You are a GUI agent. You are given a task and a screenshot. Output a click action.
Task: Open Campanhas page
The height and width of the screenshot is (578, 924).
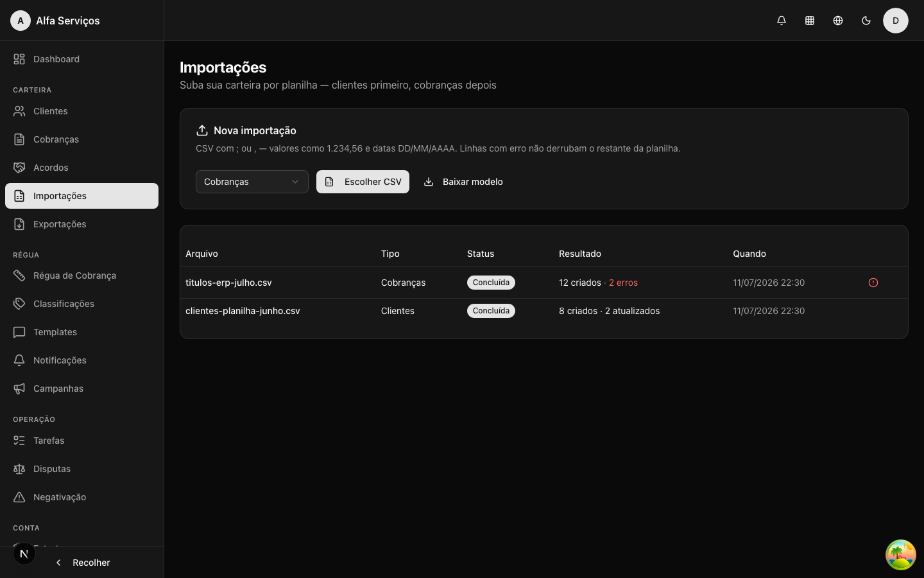pyautogui.click(x=81, y=389)
